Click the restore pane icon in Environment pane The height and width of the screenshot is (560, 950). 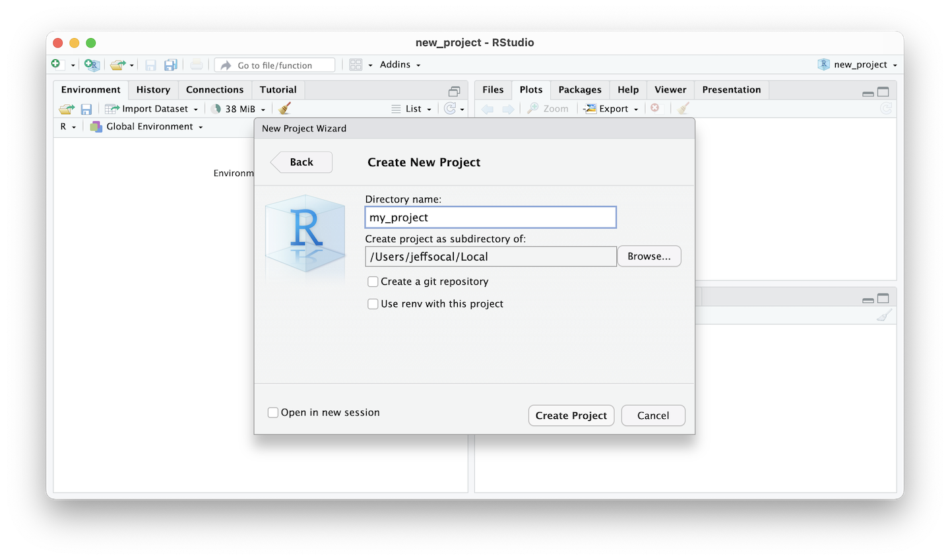tap(455, 92)
